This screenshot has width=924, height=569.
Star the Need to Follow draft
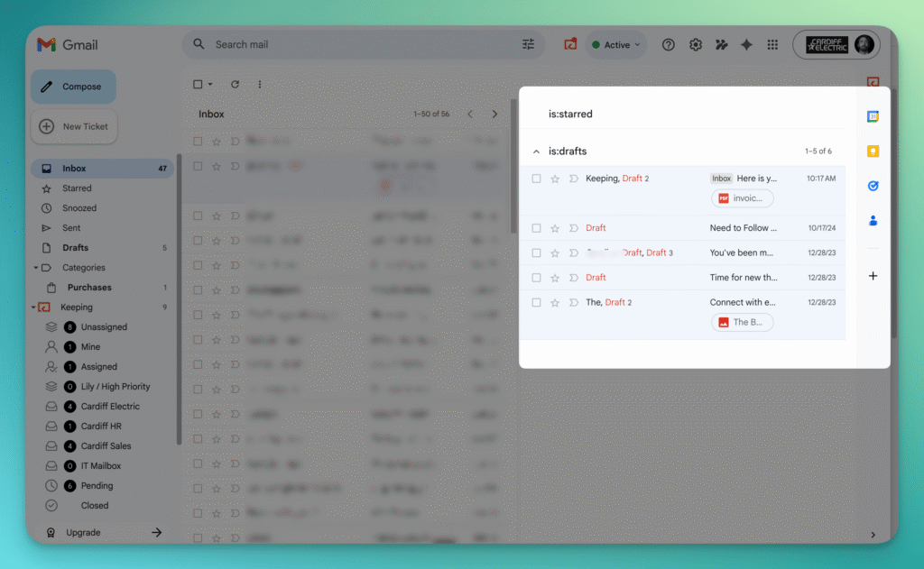coord(555,228)
